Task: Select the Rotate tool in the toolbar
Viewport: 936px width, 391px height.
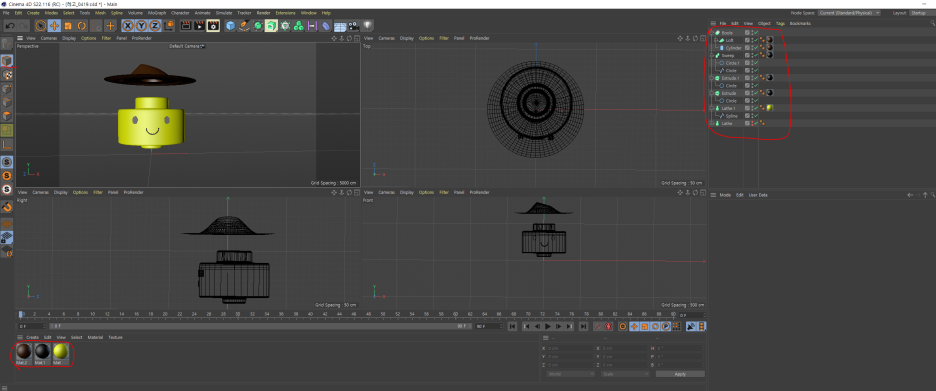Action: point(82,26)
